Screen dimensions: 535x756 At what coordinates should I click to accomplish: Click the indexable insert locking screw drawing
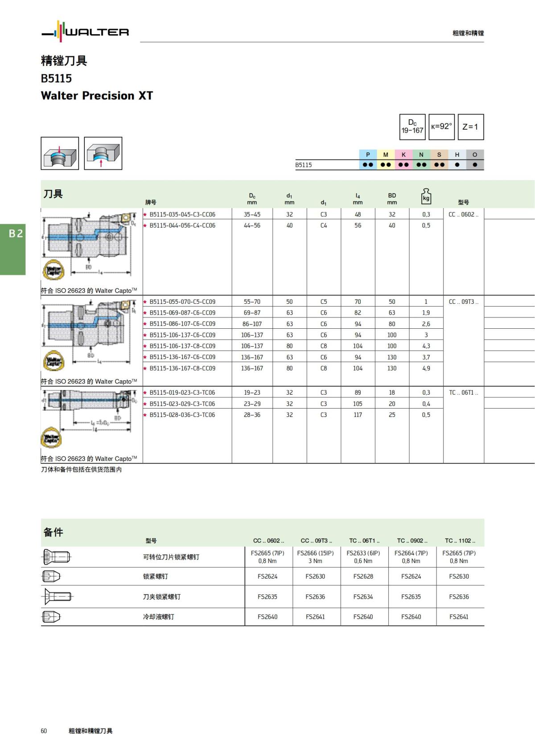pyautogui.click(x=56, y=557)
